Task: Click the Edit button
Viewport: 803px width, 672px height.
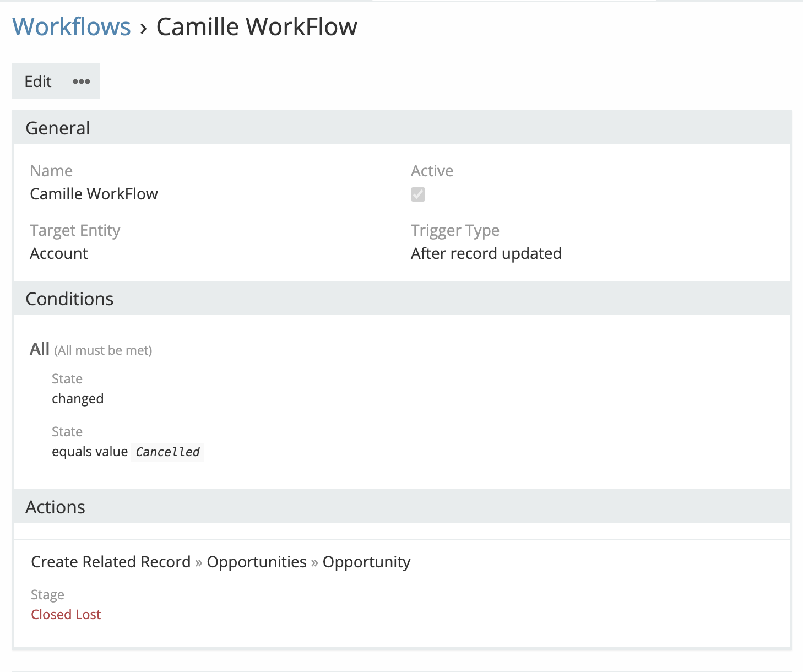Action: [x=38, y=82]
